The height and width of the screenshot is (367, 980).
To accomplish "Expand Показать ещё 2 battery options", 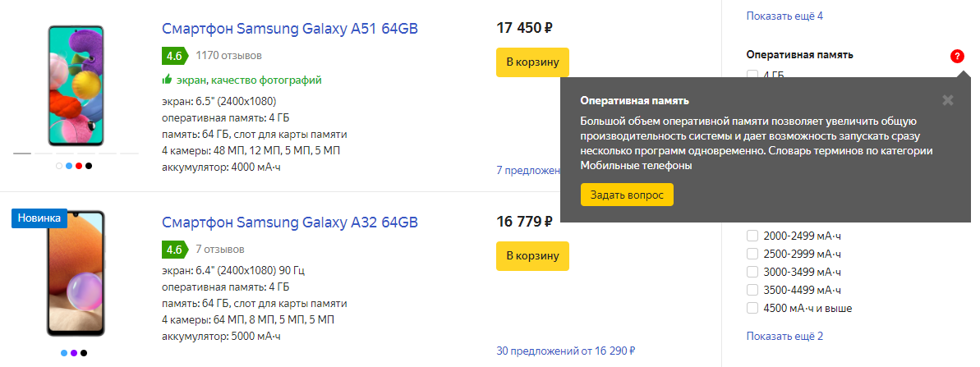I will click(x=784, y=336).
